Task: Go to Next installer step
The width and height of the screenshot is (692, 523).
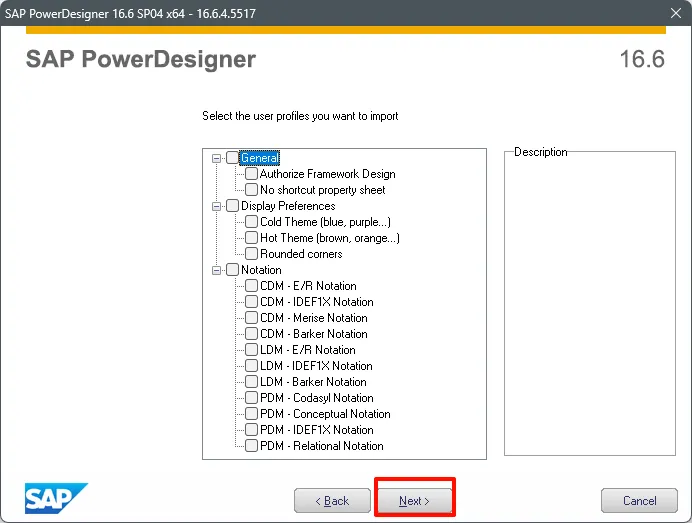Action: coord(414,500)
